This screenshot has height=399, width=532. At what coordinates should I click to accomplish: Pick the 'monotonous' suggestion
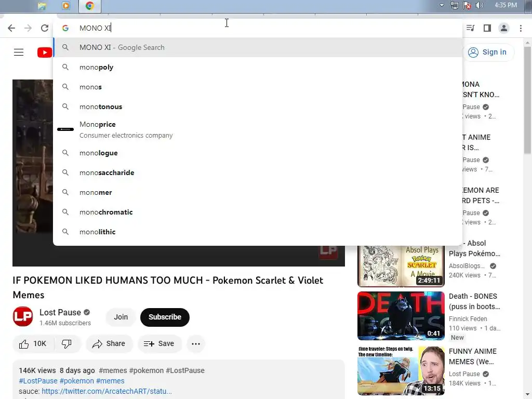click(258, 107)
